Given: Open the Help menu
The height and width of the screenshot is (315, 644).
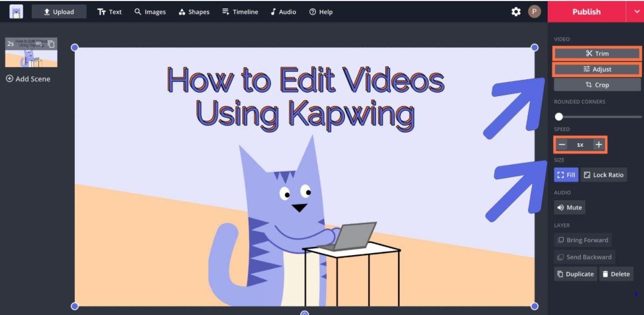Looking at the screenshot, I should click(x=321, y=12).
